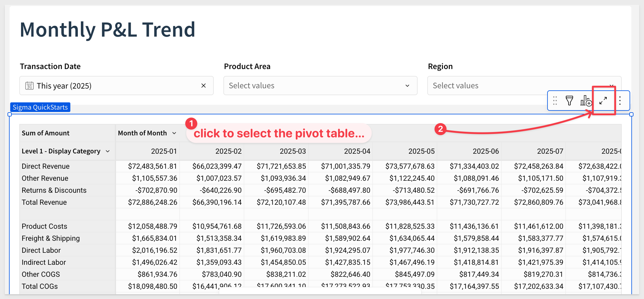Select cell $861,934.76 in Other COGS

coord(148,274)
